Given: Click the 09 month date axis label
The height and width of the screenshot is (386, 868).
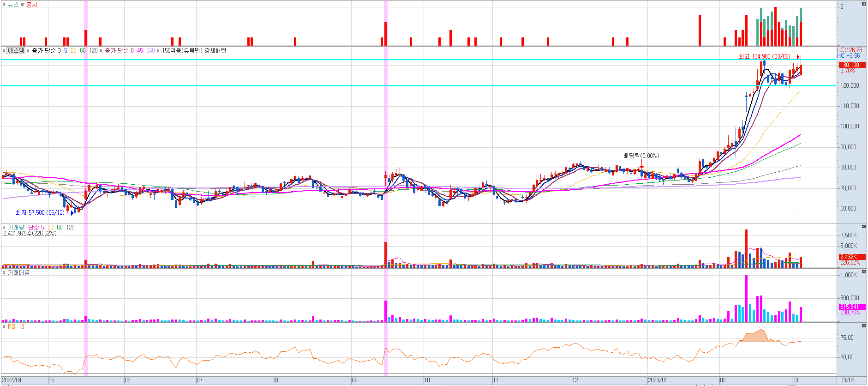Looking at the screenshot, I should (354, 380).
